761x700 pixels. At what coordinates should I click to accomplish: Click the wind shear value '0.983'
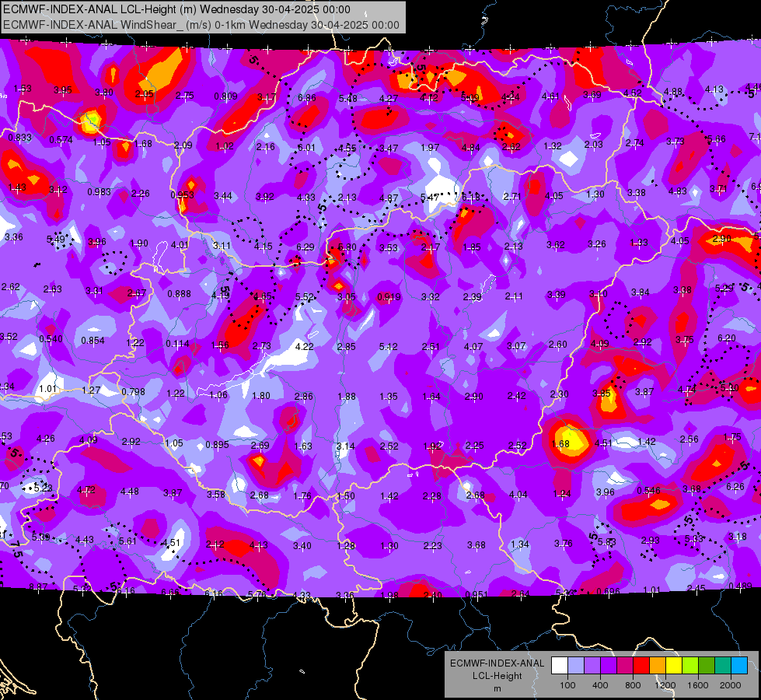pyautogui.click(x=99, y=192)
